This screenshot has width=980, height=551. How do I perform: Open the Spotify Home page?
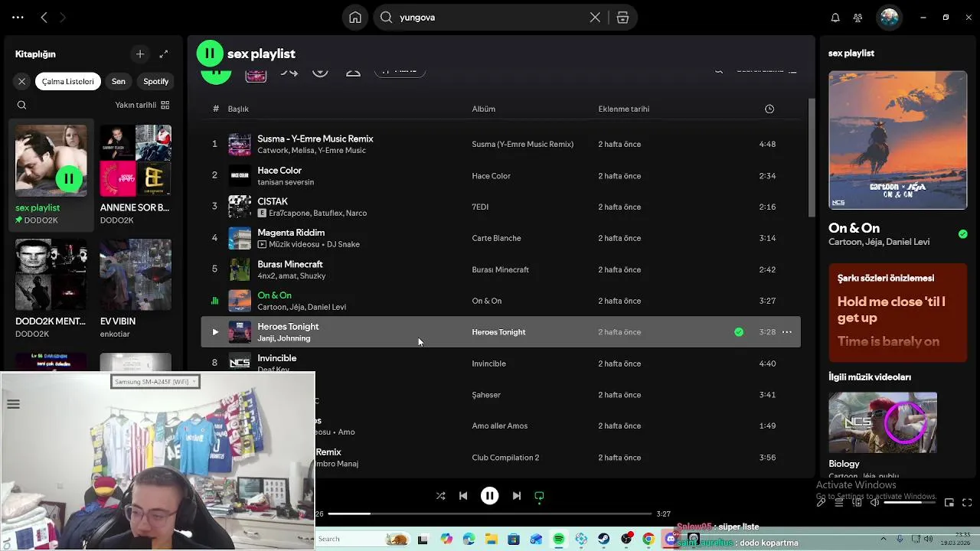[x=354, y=18]
